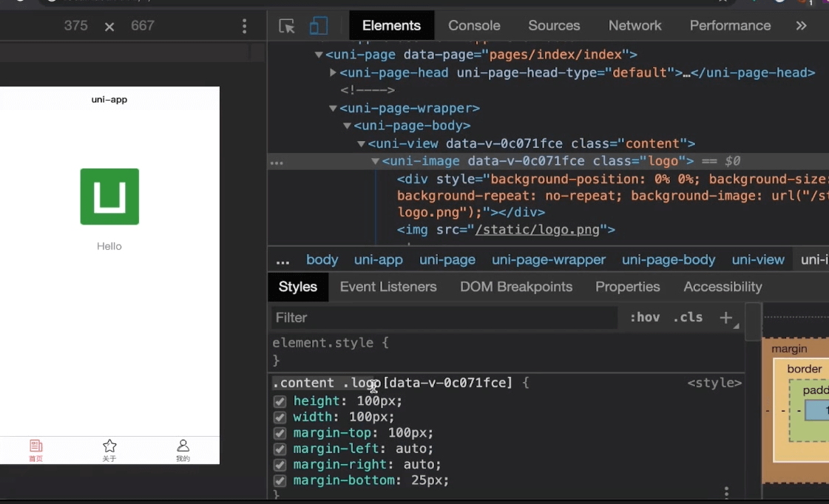
Task: Click the uni-app page title
Action: pyautogui.click(x=109, y=99)
